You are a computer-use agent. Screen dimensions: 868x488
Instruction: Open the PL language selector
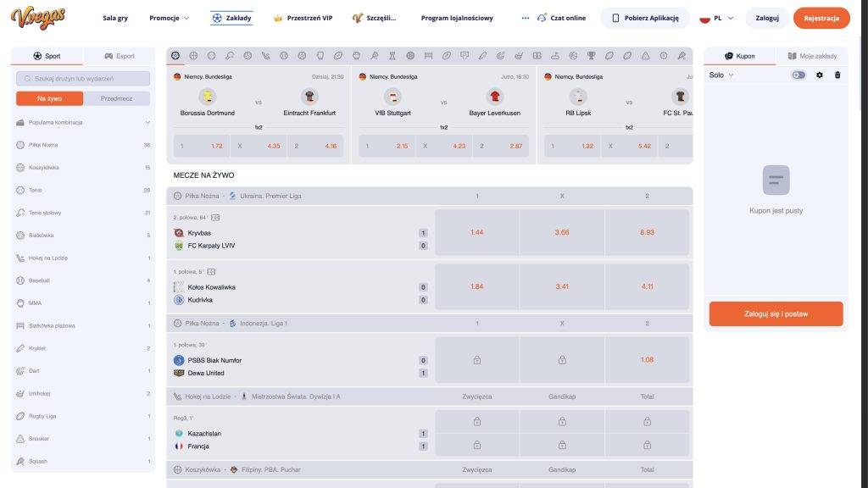click(717, 19)
